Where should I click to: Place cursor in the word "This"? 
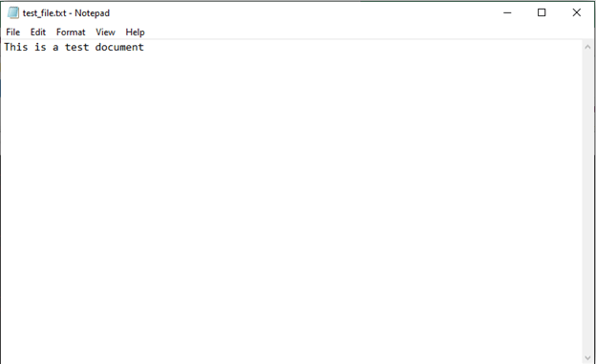(x=16, y=47)
